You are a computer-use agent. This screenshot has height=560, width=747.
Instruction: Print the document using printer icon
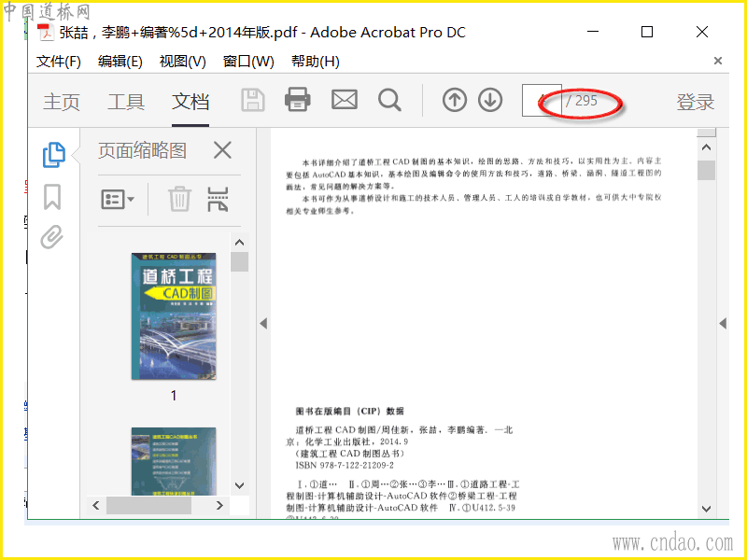pos(298,100)
